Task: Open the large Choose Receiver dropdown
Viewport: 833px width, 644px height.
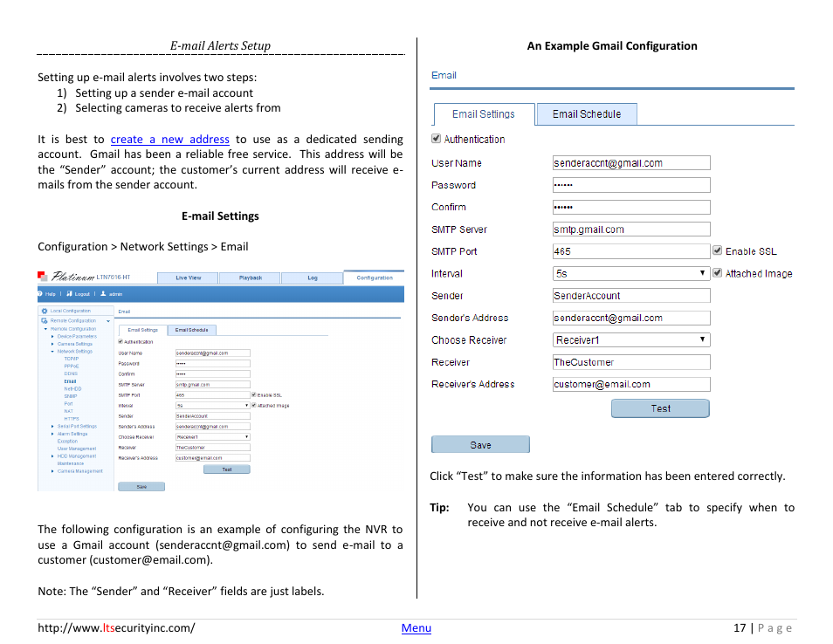Action: pyautogui.click(x=631, y=339)
